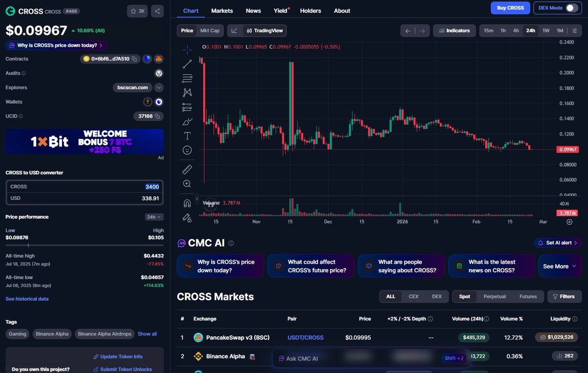
Task: Show info tooltip for UCID
Action: pyautogui.click(x=21, y=117)
